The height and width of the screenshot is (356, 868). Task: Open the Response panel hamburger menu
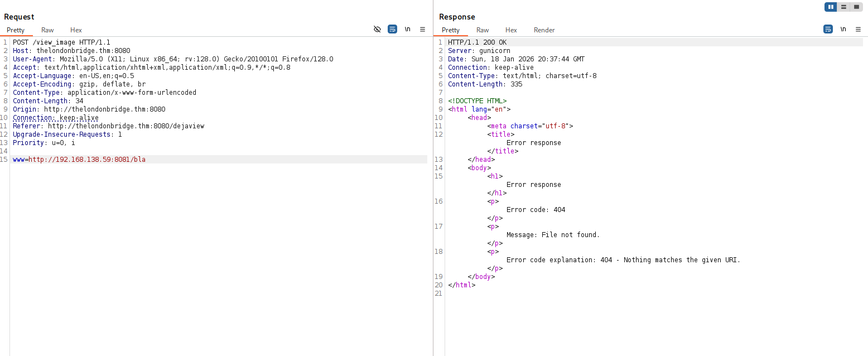[858, 29]
